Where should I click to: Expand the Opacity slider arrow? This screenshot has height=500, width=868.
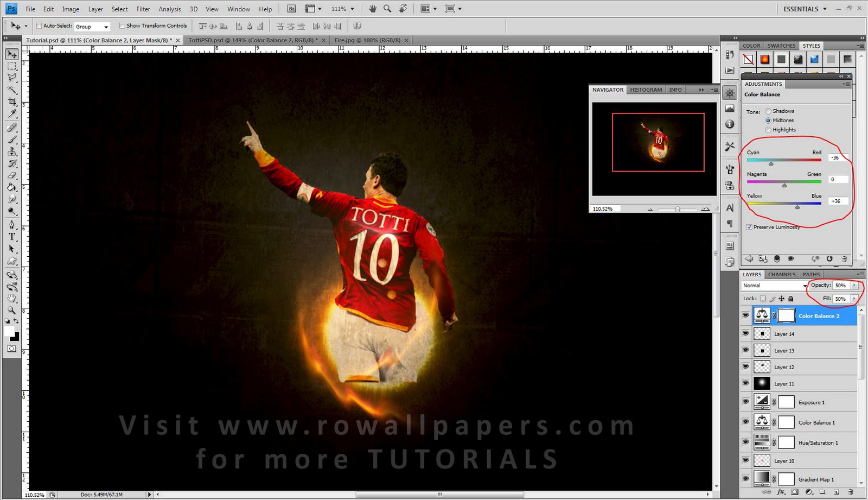[854, 286]
